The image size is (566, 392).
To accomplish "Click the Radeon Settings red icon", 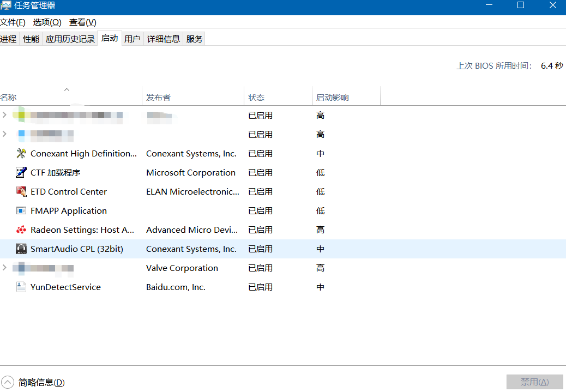I will [21, 230].
